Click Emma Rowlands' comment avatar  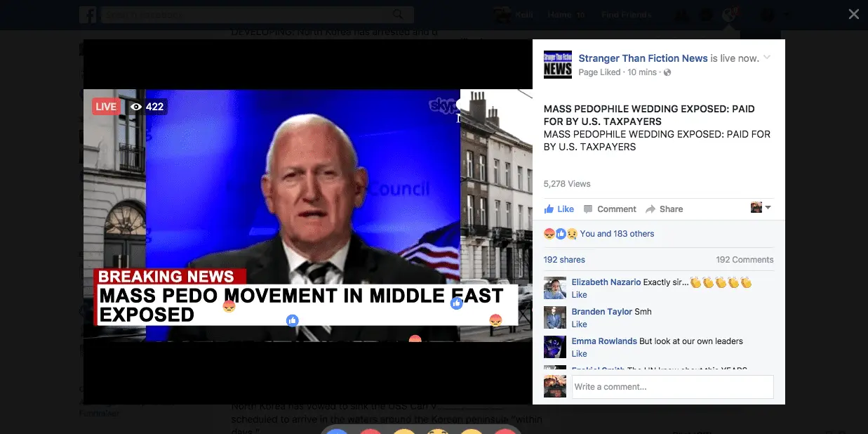click(x=554, y=348)
